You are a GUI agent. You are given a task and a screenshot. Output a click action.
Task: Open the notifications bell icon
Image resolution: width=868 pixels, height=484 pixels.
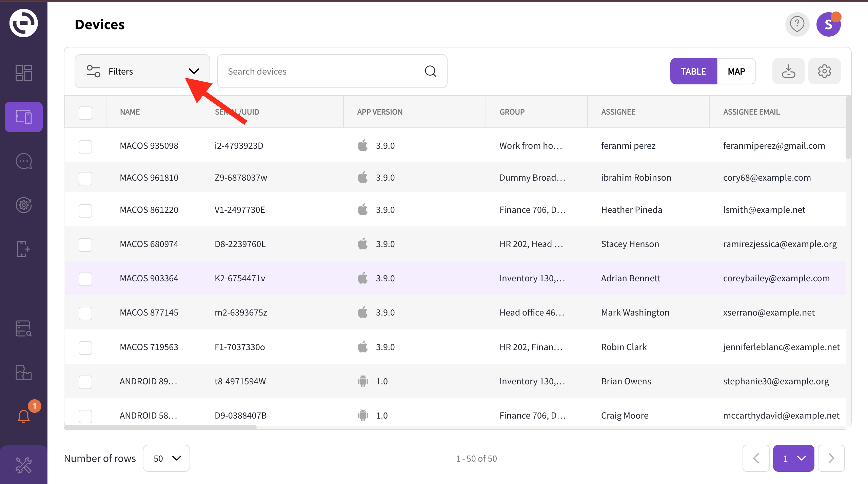(x=24, y=417)
